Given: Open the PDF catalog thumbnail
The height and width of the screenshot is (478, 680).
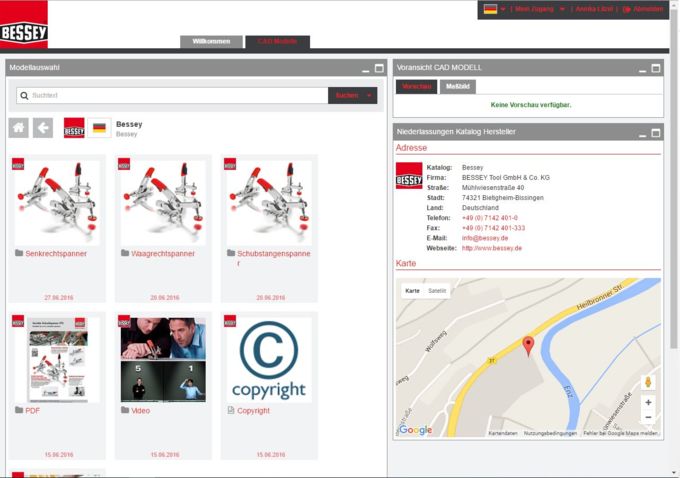Looking at the screenshot, I should pos(57,360).
